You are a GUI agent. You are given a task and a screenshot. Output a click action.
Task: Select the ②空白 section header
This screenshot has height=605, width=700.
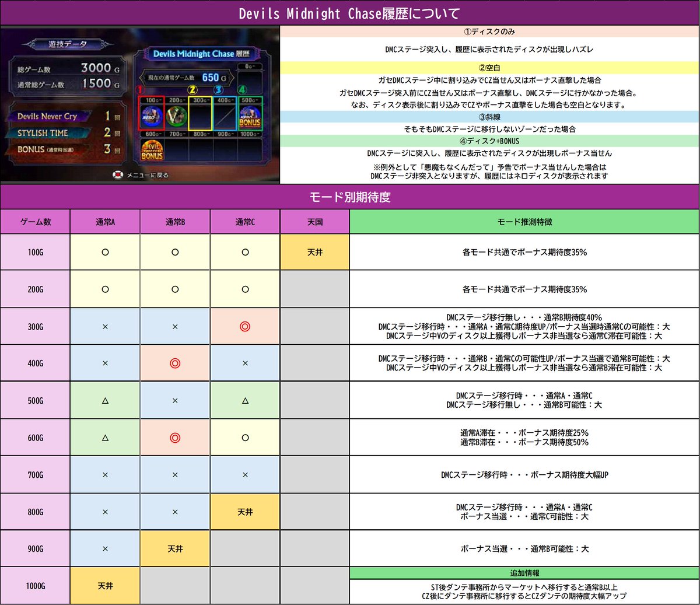(x=490, y=68)
